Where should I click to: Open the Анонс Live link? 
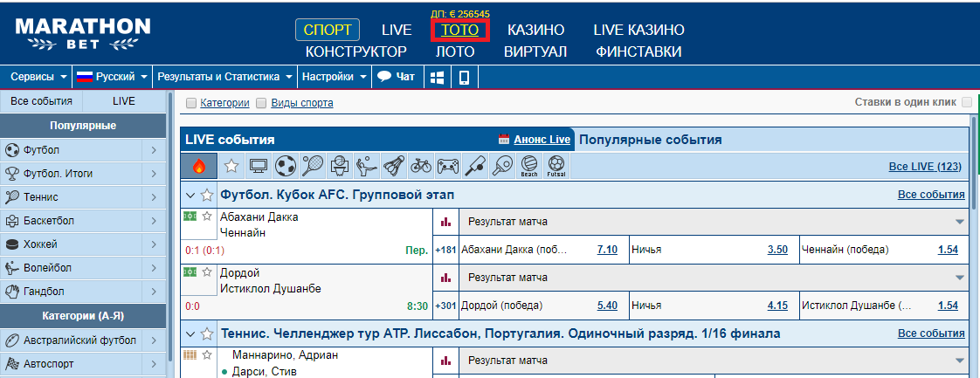[x=542, y=140]
